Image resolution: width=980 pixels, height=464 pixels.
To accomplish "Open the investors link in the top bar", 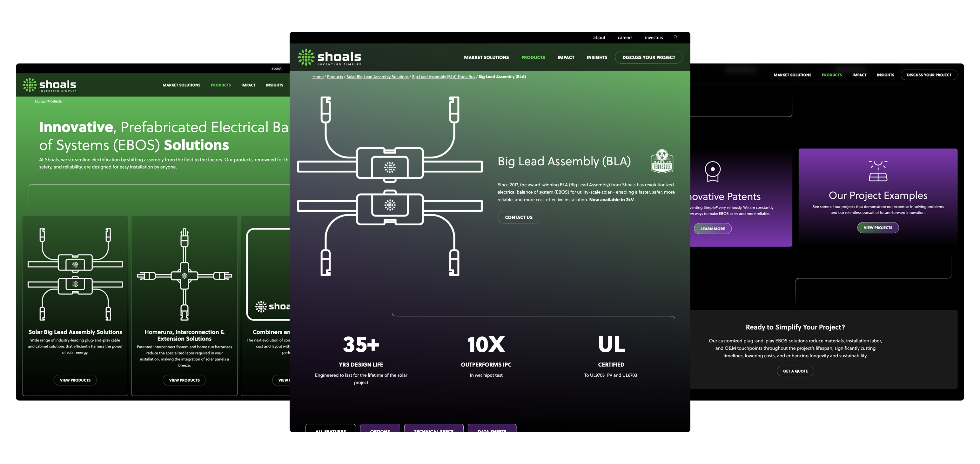I will click(654, 37).
